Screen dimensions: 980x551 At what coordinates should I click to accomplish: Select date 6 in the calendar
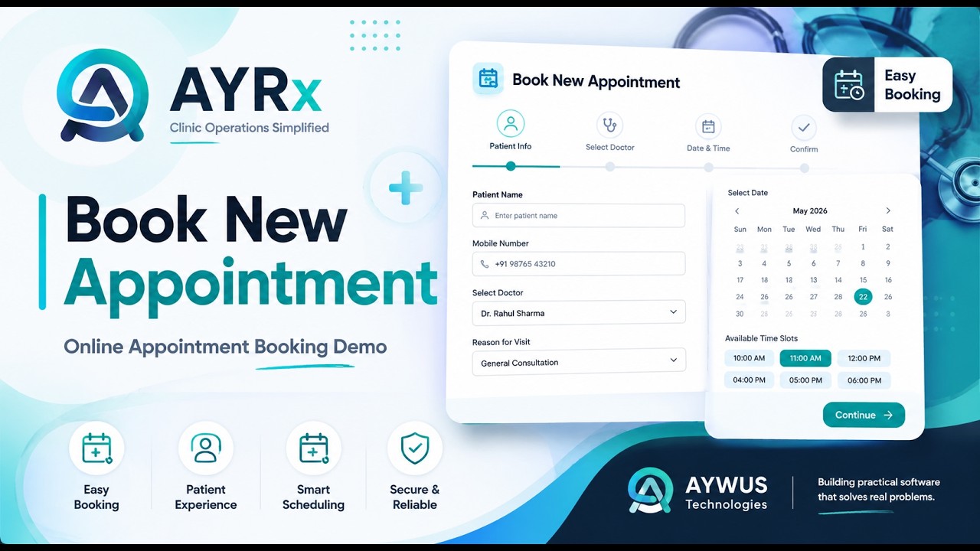[813, 264]
